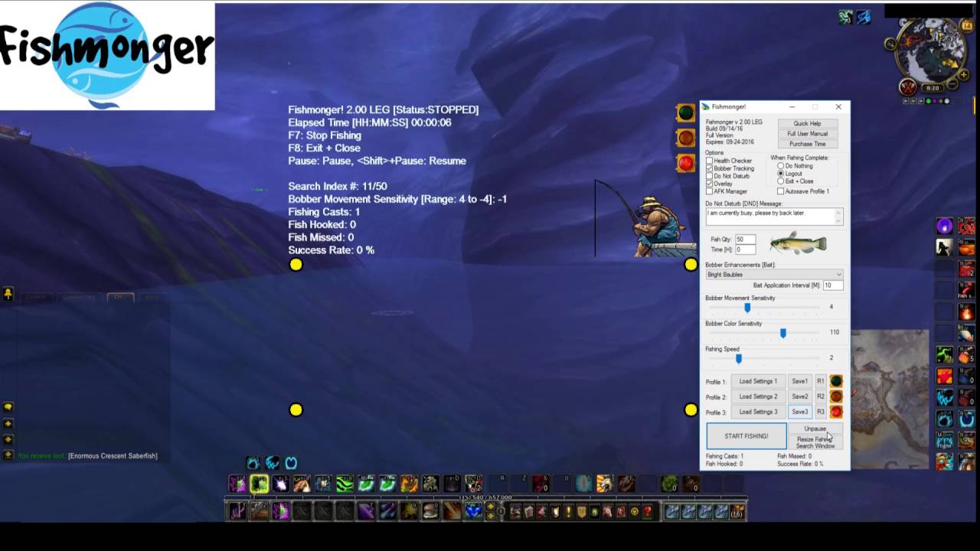The height and width of the screenshot is (551, 980).
Task: Check the Autosave Profile 1 box
Action: tap(780, 191)
